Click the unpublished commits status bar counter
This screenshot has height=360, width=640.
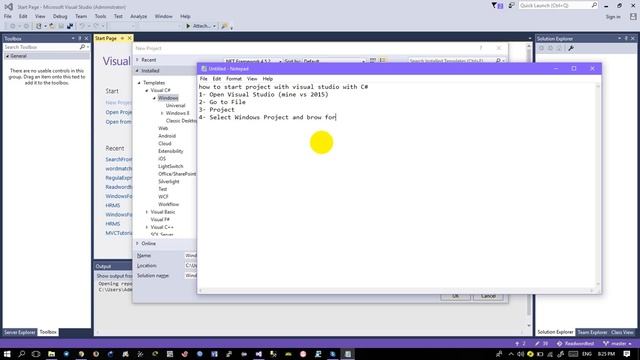click(x=520, y=344)
